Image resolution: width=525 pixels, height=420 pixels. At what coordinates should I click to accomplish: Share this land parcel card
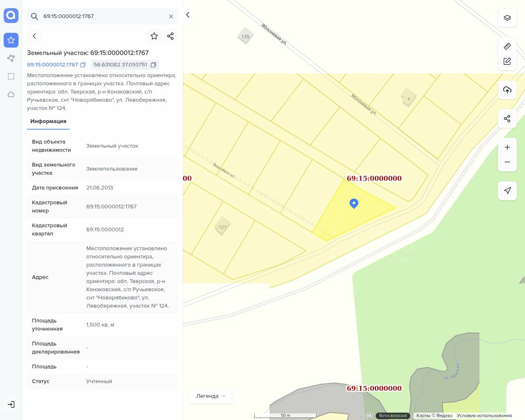171,36
